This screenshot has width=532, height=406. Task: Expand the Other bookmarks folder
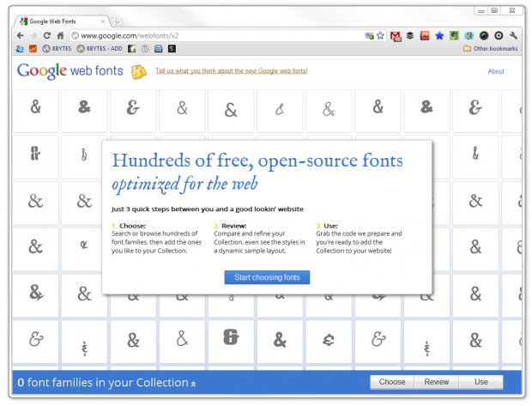click(491, 49)
